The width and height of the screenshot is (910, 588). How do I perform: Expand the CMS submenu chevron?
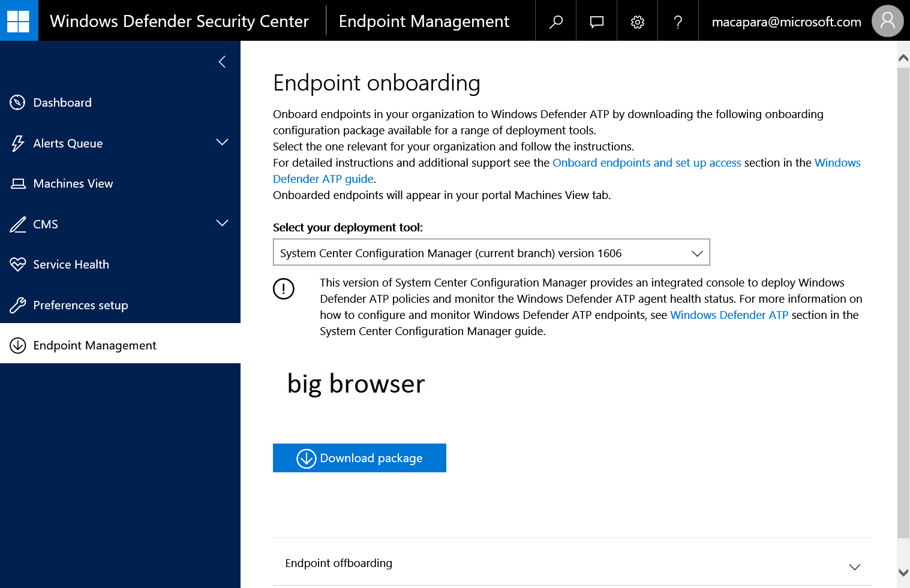pyautogui.click(x=222, y=223)
